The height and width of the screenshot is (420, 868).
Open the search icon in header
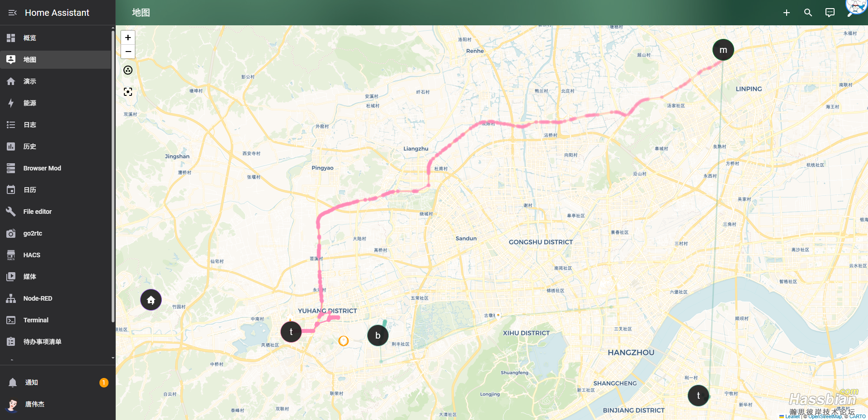[x=808, y=13]
